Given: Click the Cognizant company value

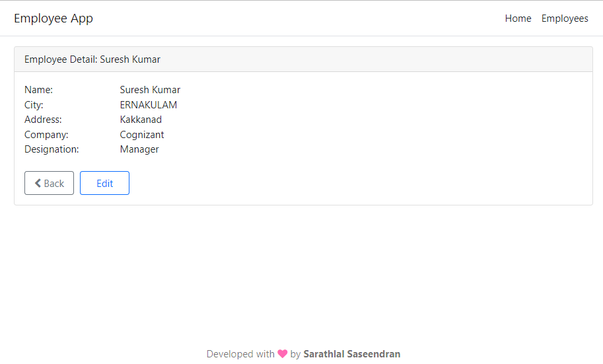Looking at the screenshot, I should 142,135.
